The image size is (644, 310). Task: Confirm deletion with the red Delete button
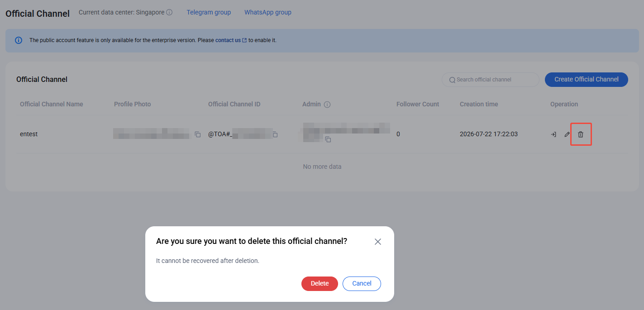point(320,283)
